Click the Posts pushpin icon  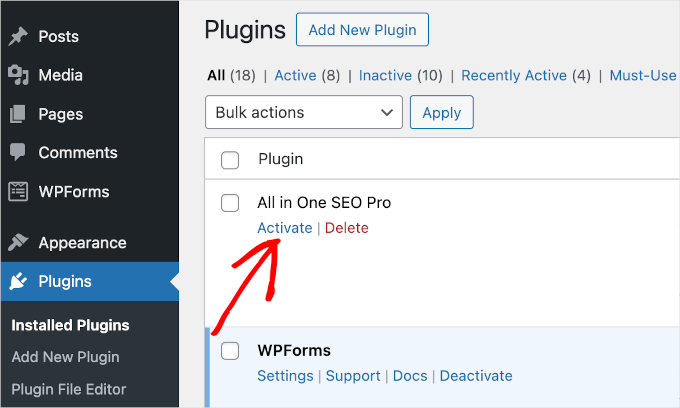tap(18, 37)
